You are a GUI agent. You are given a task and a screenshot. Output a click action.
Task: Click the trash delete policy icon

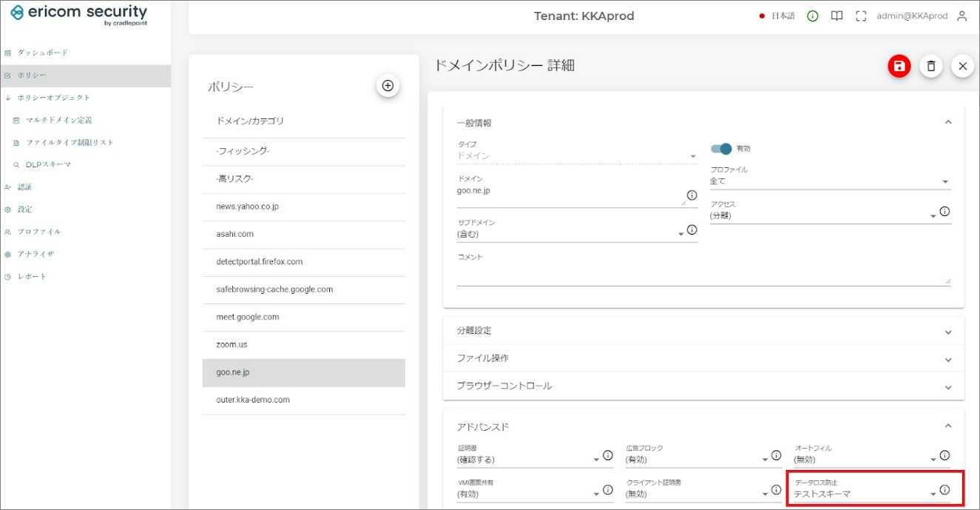930,67
